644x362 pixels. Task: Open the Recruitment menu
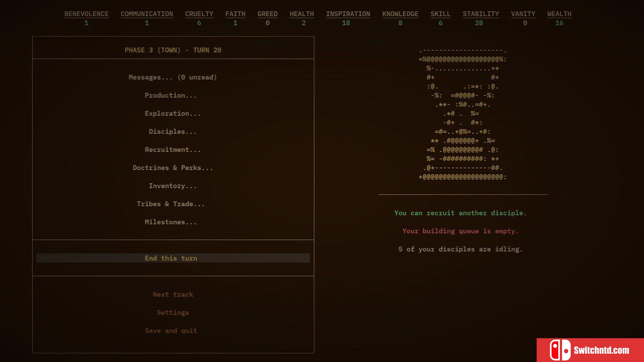[x=172, y=149]
